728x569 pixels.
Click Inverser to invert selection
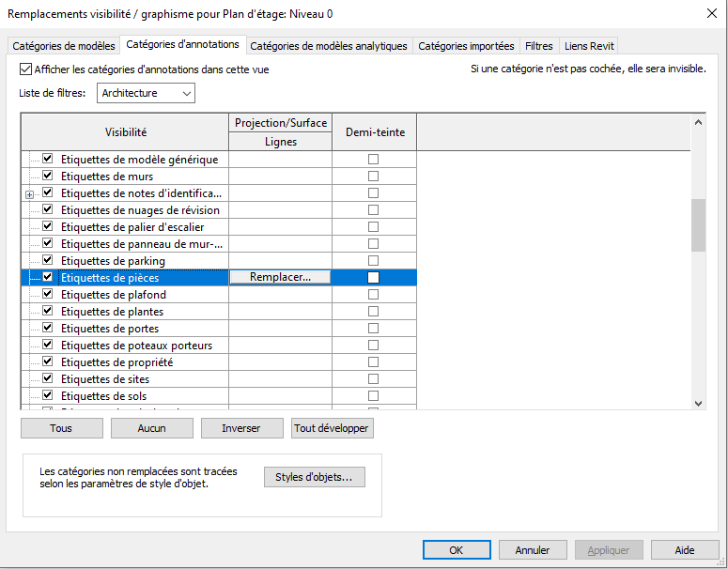pyautogui.click(x=241, y=428)
